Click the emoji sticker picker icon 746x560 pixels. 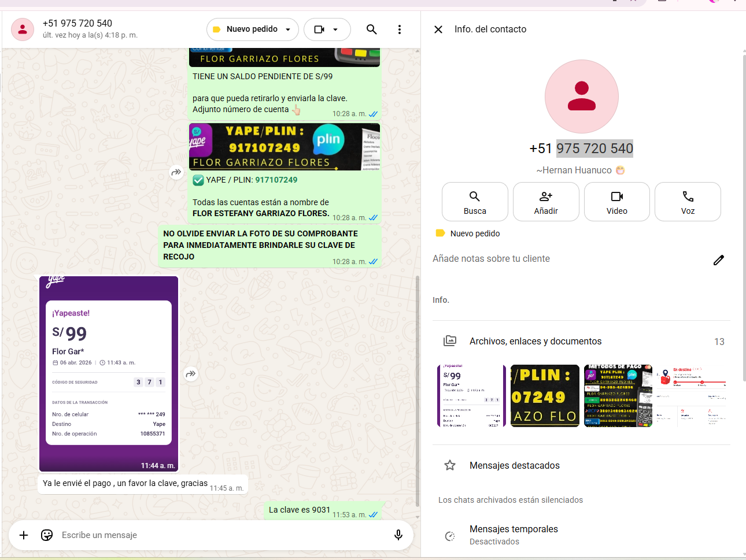coord(47,535)
